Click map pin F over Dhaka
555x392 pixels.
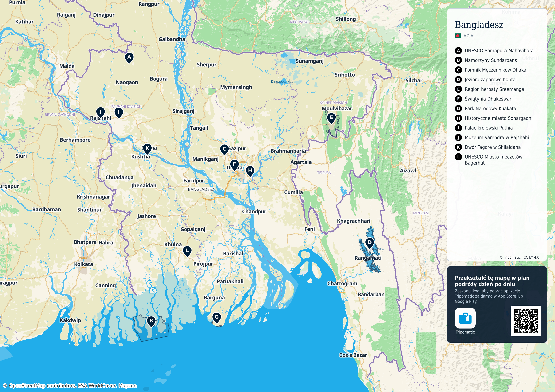(x=234, y=165)
